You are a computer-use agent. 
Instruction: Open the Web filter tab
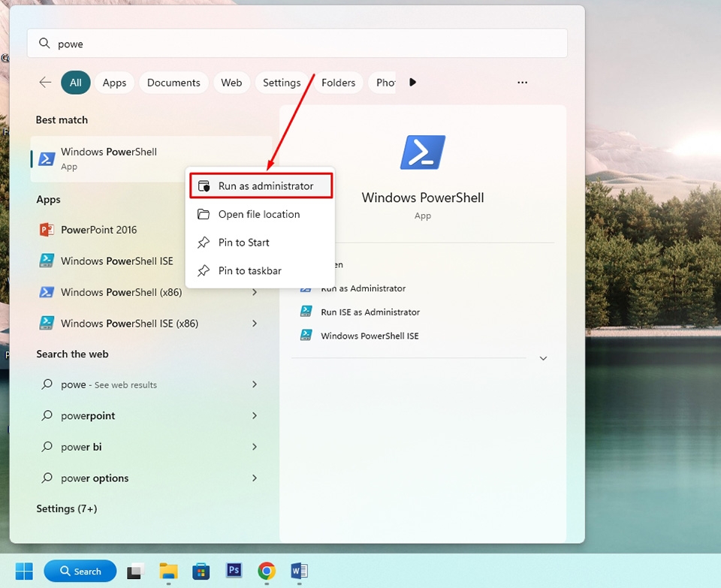tap(231, 83)
